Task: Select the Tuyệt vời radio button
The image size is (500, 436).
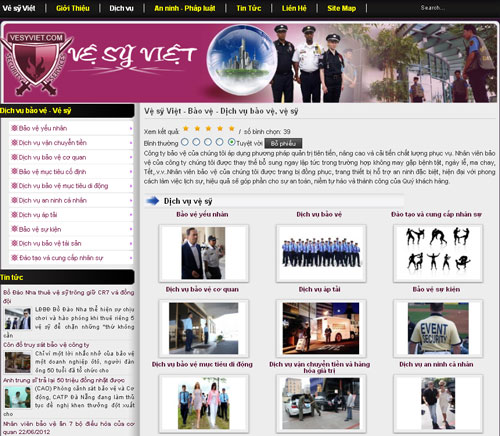Action: (231, 142)
